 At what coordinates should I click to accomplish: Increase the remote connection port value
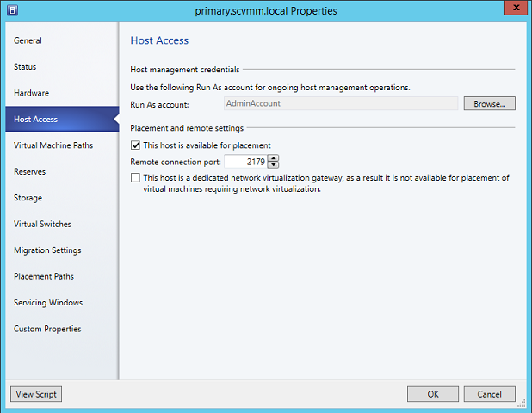tap(274, 158)
